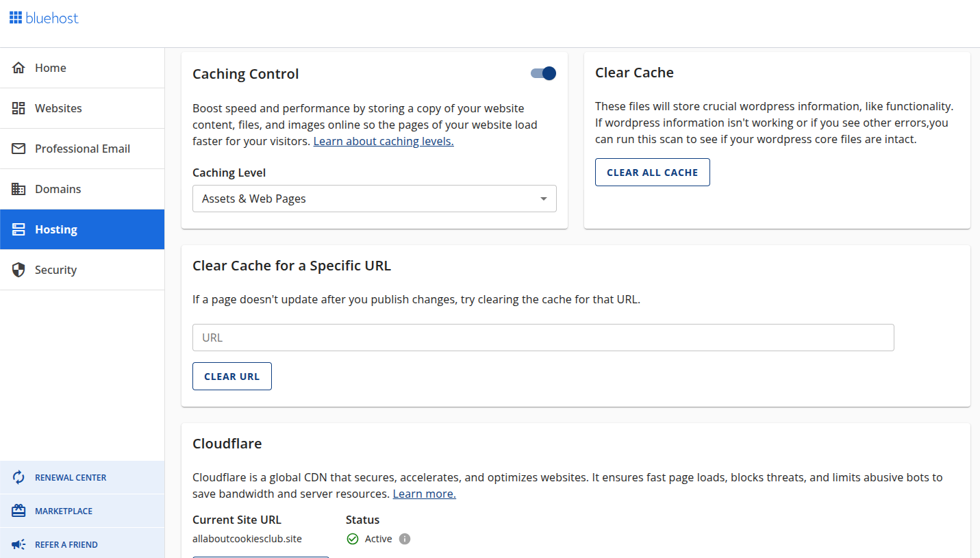Screen dimensions: 980x558
Task: Click the Websites dashboard icon
Action: tap(18, 108)
